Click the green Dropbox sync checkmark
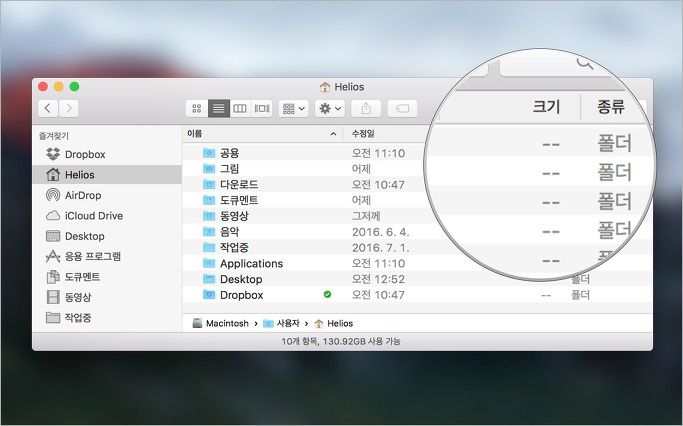 point(328,294)
